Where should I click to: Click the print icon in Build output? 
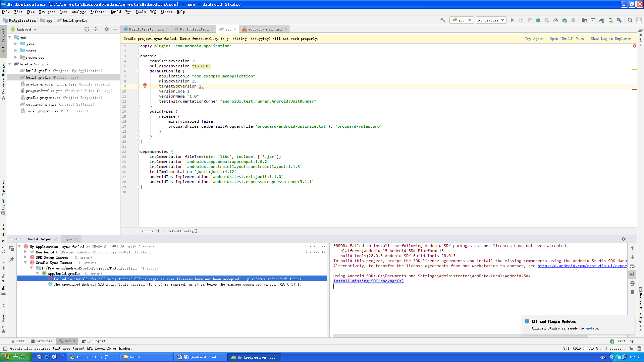pyautogui.click(x=632, y=283)
